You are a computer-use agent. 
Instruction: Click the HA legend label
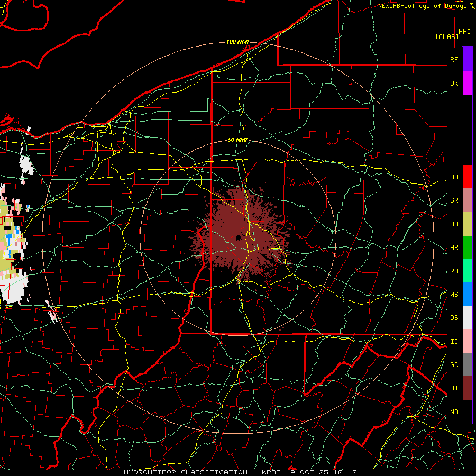coord(454,177)
